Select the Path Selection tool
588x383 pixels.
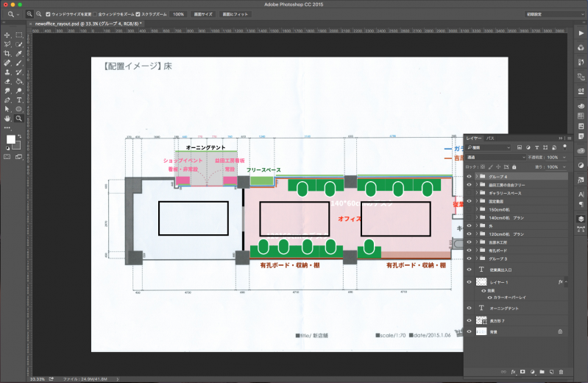click(7, 109)
